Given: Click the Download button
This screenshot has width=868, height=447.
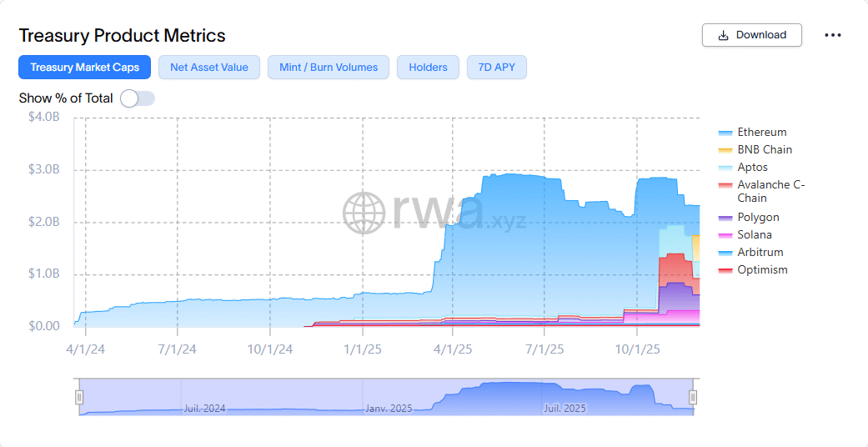Looking at the screenshot, I should pyautogui.click(x=752, y=35).
